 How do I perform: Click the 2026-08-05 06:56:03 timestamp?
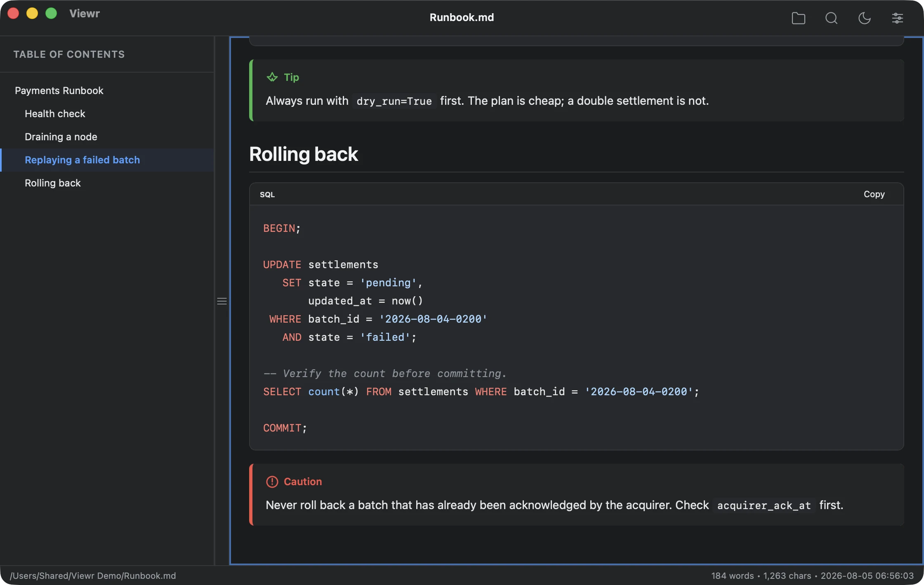click(867, 576)
